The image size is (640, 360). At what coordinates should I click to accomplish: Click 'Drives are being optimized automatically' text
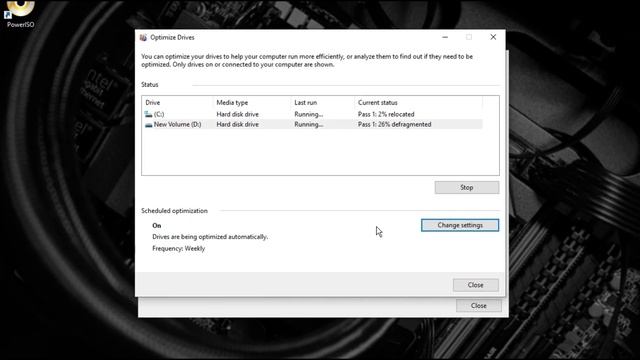(x=210, y=237)
